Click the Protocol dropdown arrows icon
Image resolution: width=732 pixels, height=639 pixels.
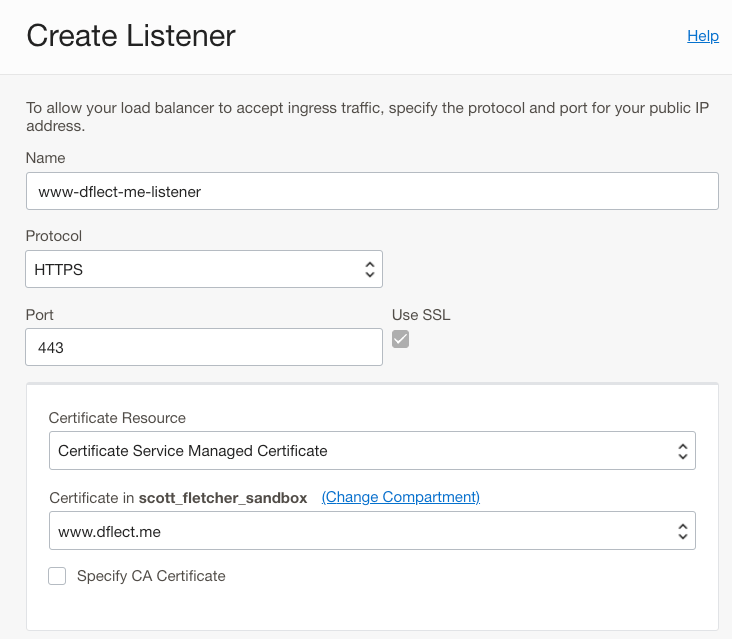pos(369,269)
